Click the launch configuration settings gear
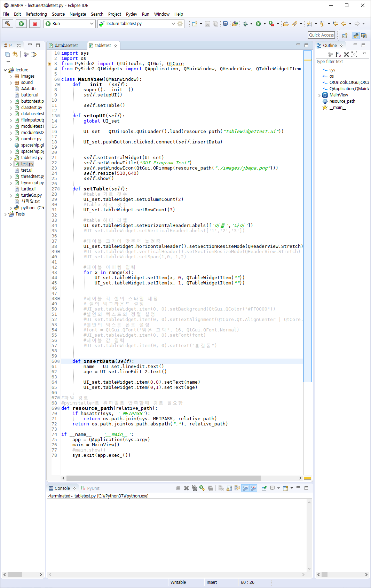 coord(180,24)
